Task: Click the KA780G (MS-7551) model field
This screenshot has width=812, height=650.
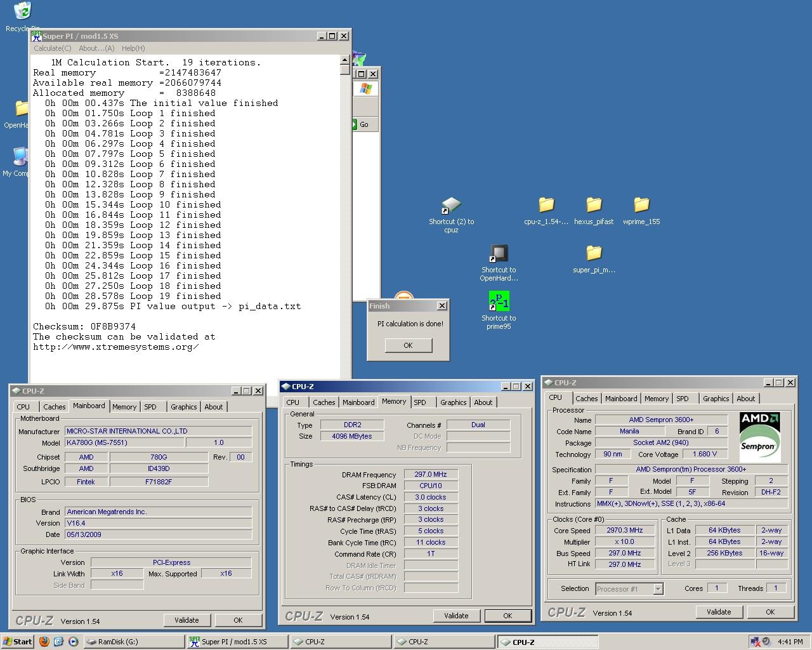Action: [124, 442]
